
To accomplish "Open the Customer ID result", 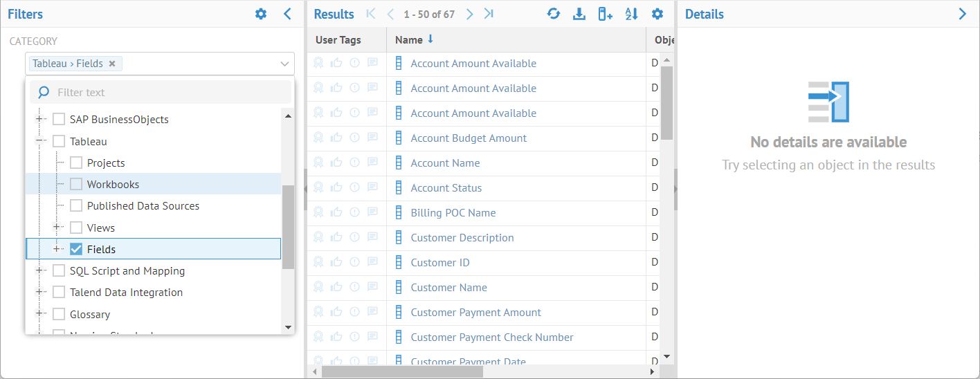I will pyautogui.click(x=439, y=263).
